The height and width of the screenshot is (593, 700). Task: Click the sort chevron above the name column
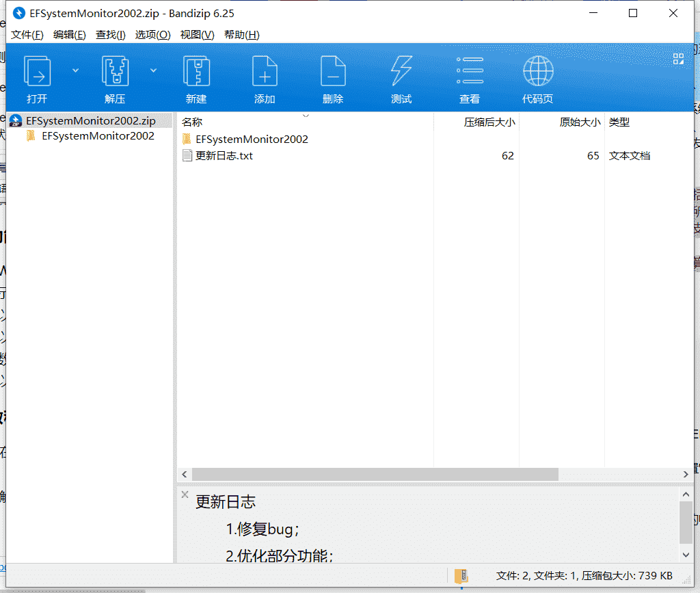(306, 116)
